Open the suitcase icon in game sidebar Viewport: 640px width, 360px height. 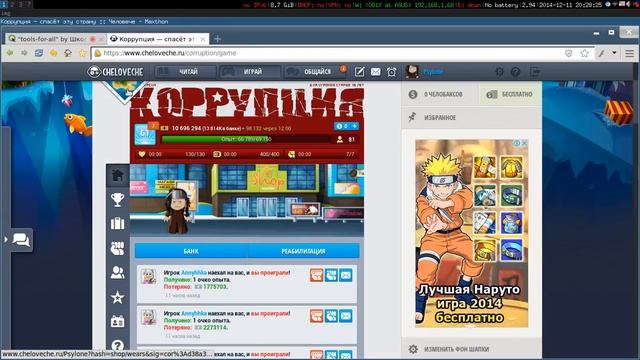click(x=118, y=224)
